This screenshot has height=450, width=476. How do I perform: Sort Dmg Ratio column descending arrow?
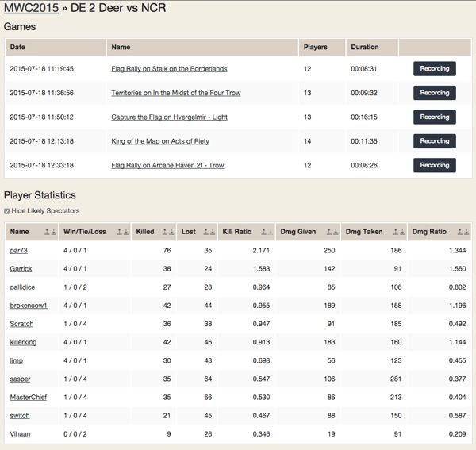click(466, 232)
